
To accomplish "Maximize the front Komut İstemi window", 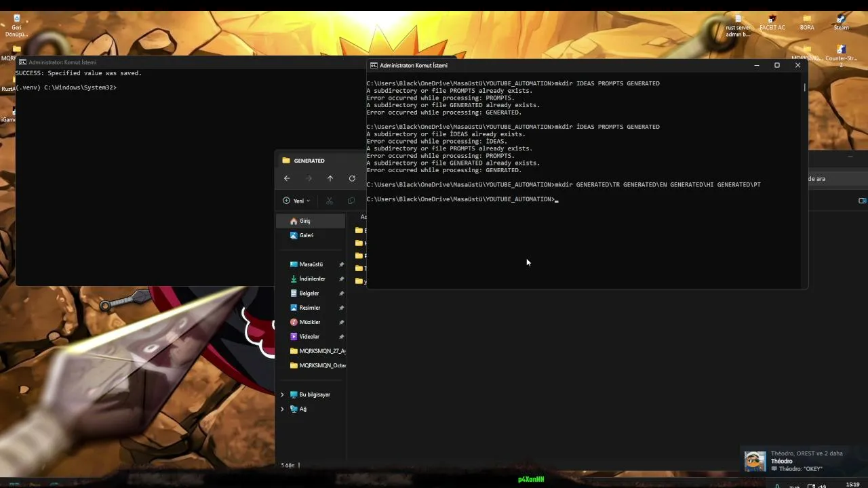I will tap(777, 65).
